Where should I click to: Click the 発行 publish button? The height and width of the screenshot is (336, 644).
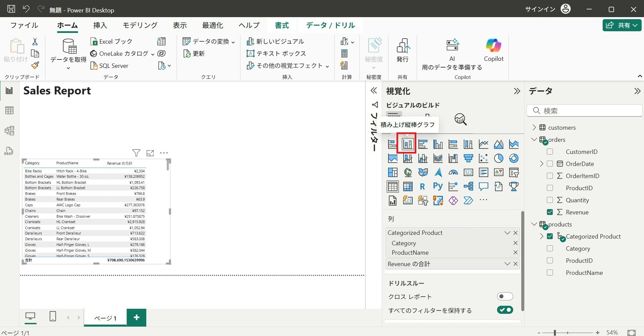click(x=402, y=50)
